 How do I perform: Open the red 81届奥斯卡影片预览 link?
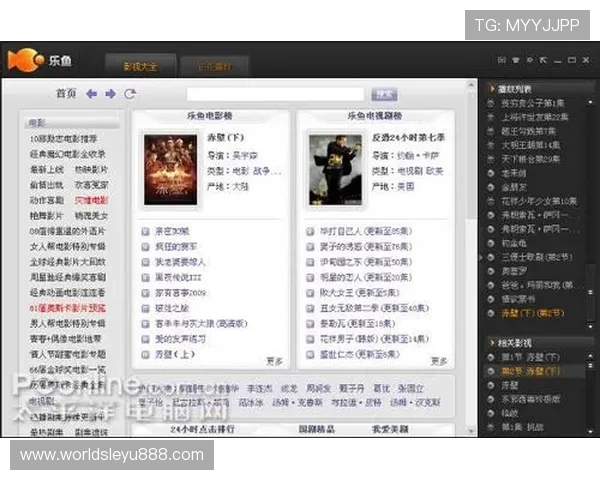pyautogui.click(x=68, y=309)
